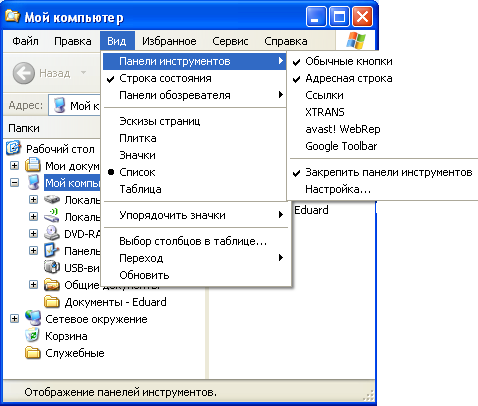
Task: Toggle Строка состояния status bar option
Action: tap(195, 78)
